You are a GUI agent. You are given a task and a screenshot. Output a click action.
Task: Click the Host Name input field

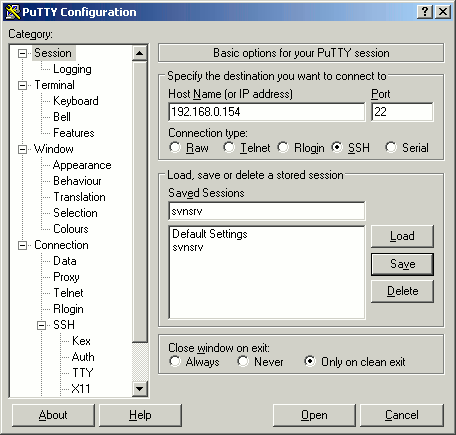pyautogui.click(x=267, y=112)
